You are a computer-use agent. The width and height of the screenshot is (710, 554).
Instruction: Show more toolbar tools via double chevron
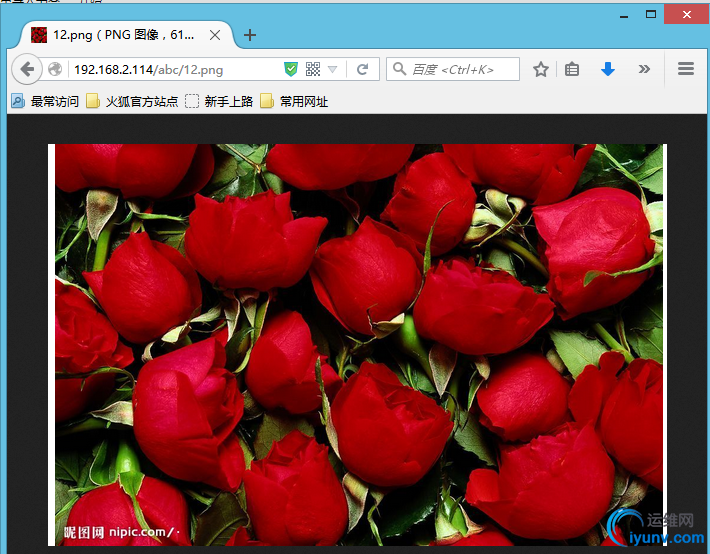(644, 69)
